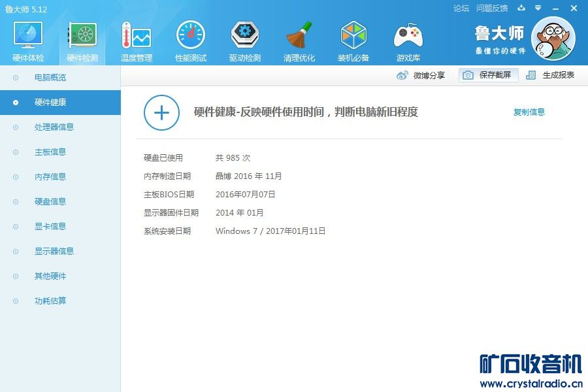Open the 硬件体检 hardware checkup section
588x392 pixels.
click(x=27, y=41)
